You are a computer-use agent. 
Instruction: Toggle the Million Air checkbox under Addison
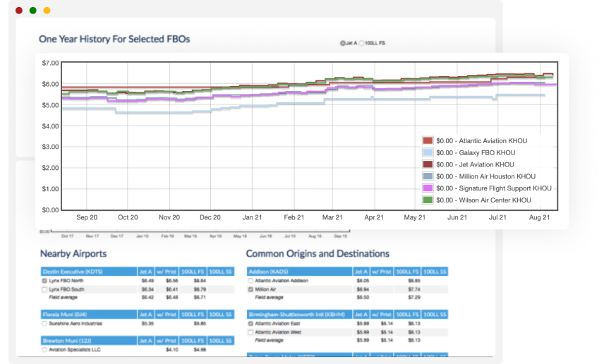pyautogui.click(x=250, y=289)
